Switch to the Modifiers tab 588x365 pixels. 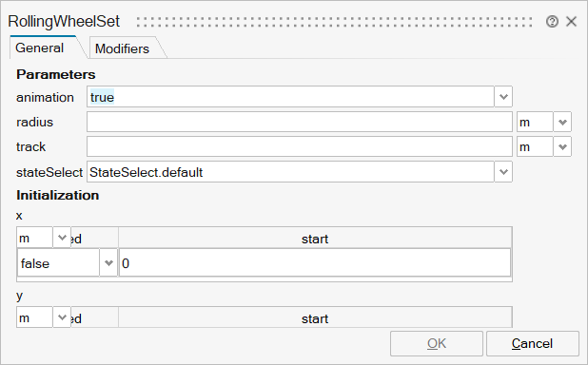click(x=122, y=48)
